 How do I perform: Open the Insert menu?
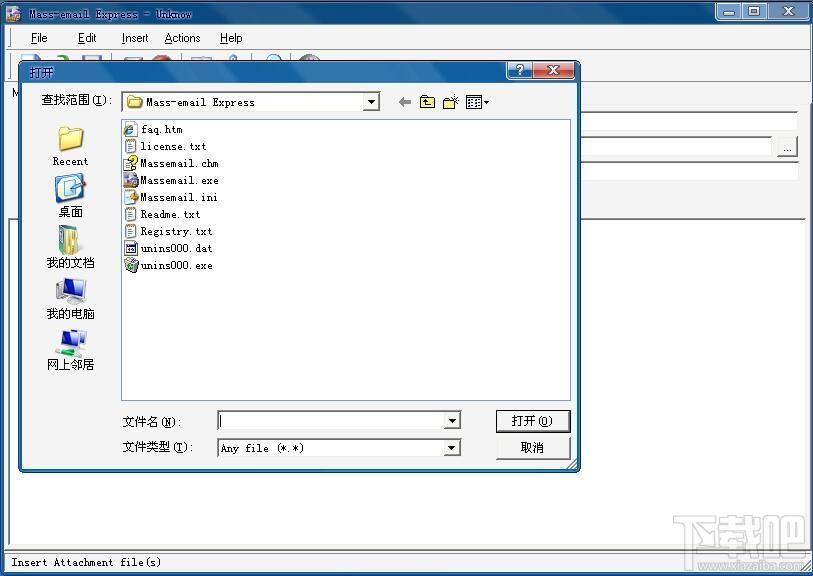[135, 38]
